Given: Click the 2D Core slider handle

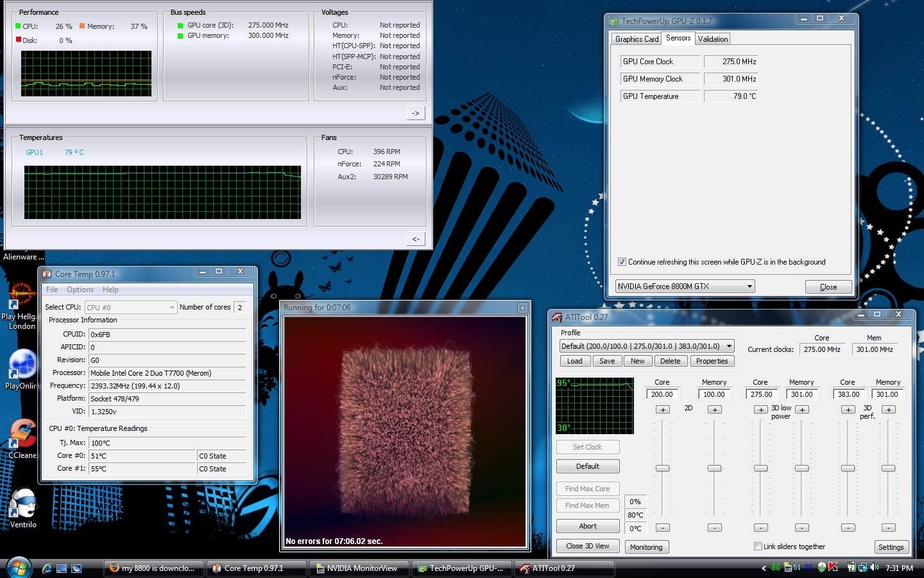Looking at the screenshot, I should coord(662,468).
